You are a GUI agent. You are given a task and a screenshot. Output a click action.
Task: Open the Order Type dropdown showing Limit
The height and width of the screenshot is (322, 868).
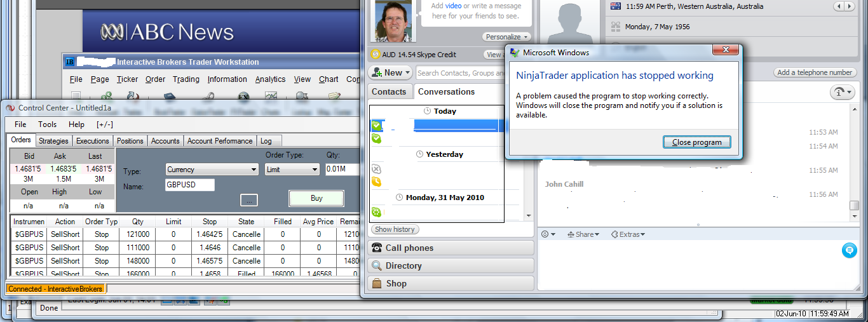coord(292,170)
